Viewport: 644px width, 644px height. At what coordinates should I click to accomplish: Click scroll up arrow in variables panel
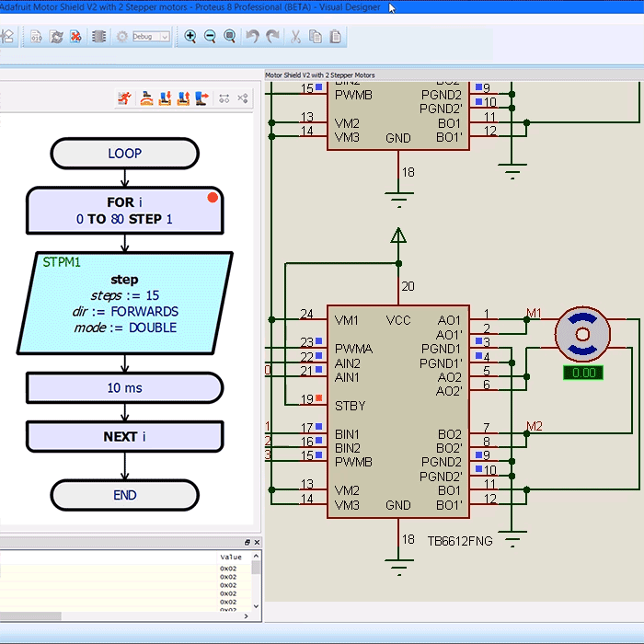click(257, 556)
